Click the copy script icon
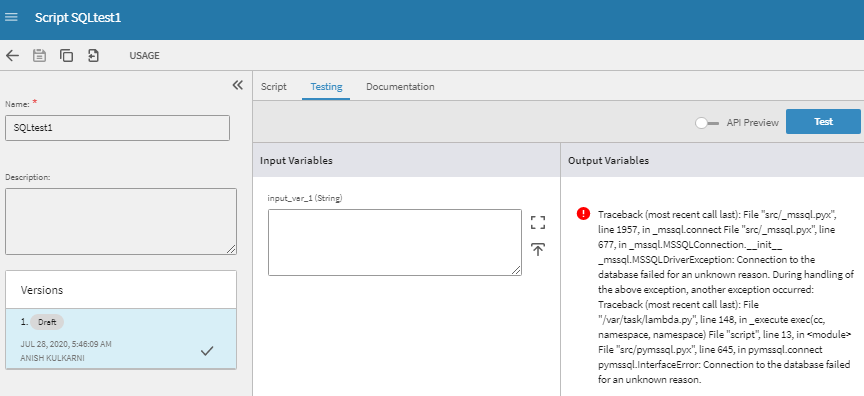The width and height of the screenshot is (864, 396). point(66,56)
